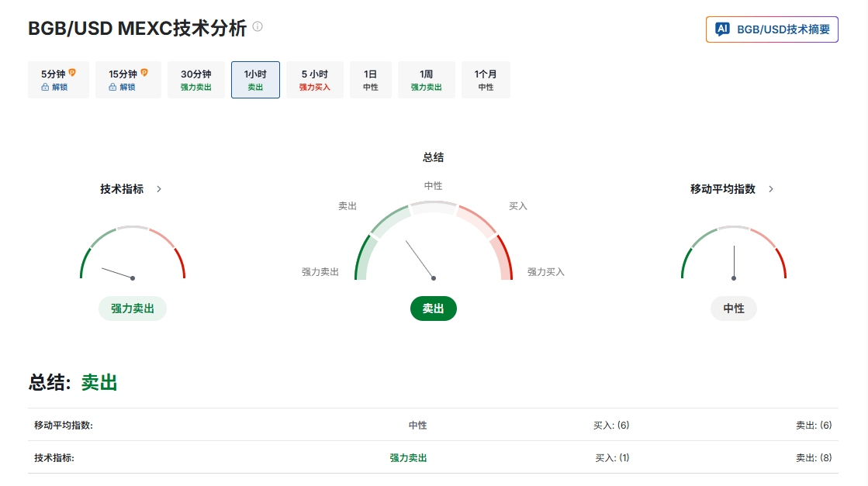Open the 1日 timeframe tab
The width and height of the screenshot is (868, 486).
click(x=370, y=80)
